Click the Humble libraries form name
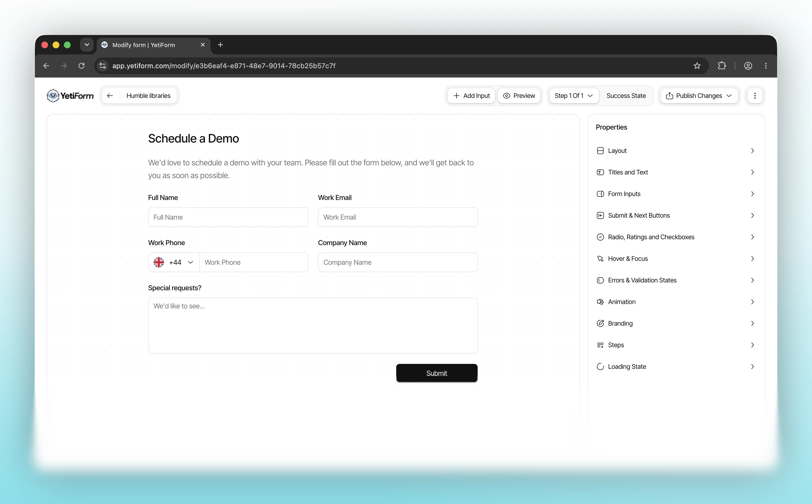The height and width of the screenshot is (504, 812). coord(149,96)
